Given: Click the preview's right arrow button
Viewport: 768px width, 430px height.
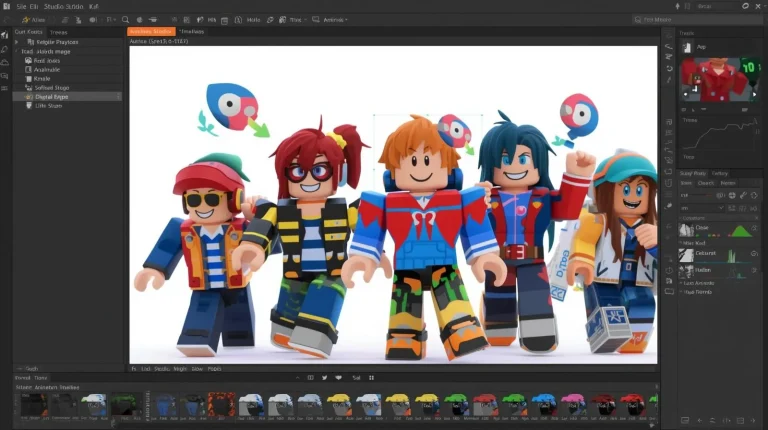Looking at the screenshot, I should point(755,95).
